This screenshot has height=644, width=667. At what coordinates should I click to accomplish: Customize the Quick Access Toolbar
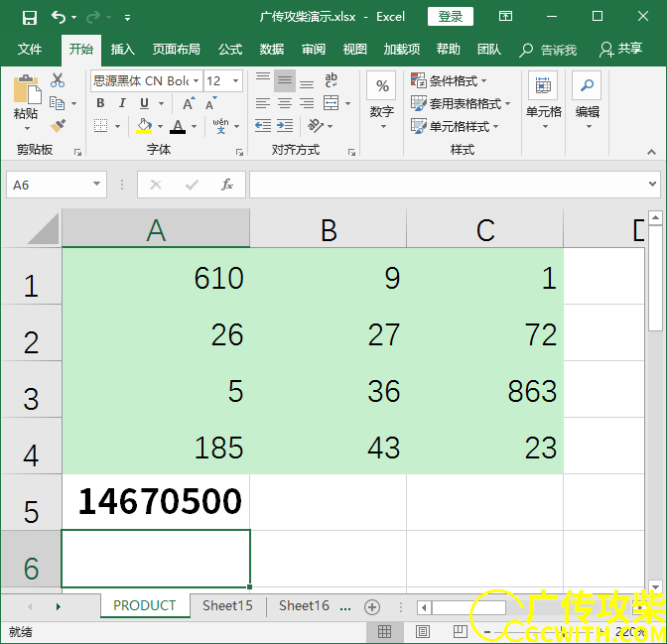[127, 18]
